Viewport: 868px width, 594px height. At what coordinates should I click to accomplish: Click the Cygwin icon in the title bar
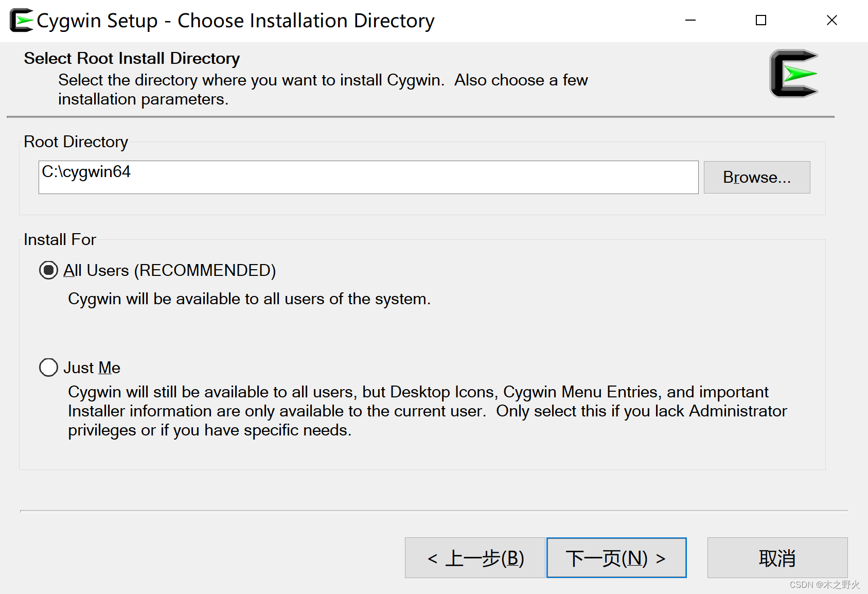point(22,21)
